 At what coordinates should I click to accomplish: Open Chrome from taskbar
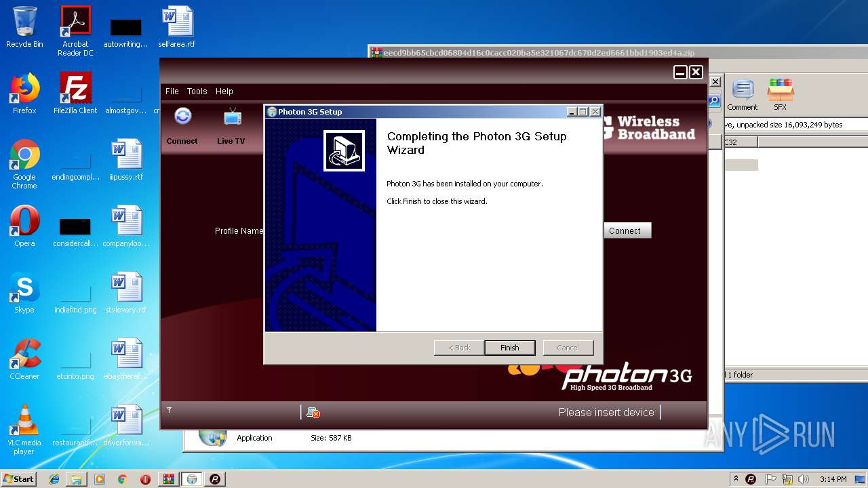point(122,479)
